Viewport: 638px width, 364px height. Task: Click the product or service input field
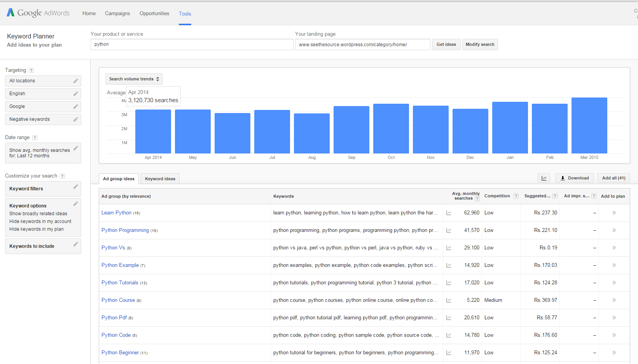click(x=192, y=44)
